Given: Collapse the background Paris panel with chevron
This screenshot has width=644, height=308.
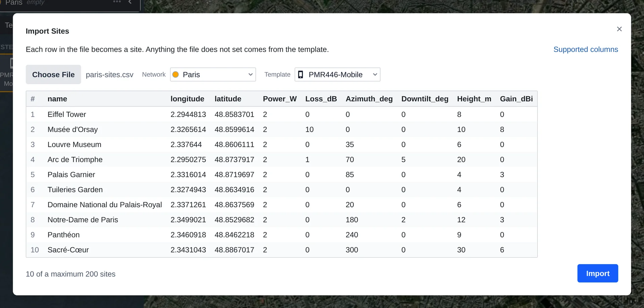Looking at the screenshot, I should tap(130, 2).
